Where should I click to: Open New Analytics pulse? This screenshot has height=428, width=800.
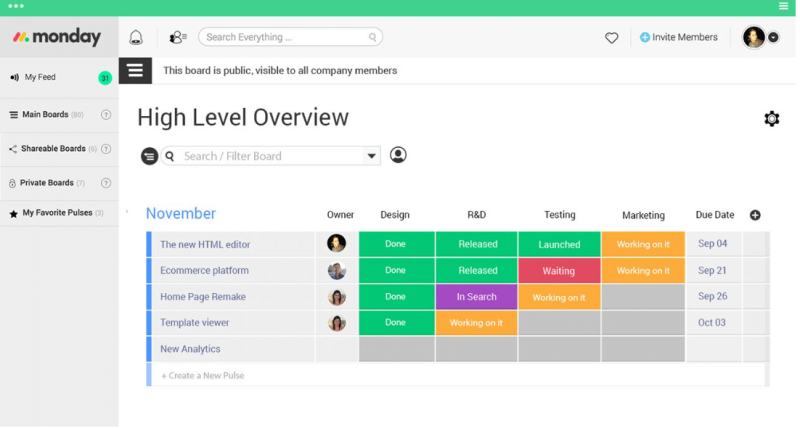[190, 349]
